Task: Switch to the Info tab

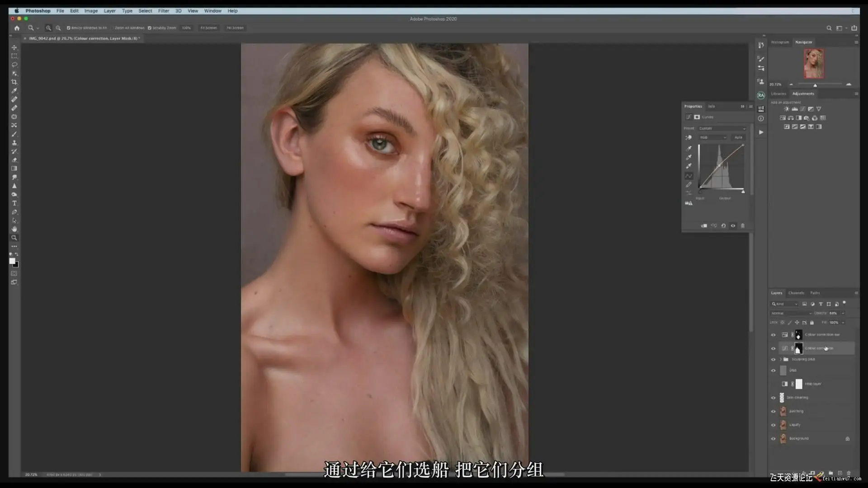Action: pyautogui.click(x=712, y=106)
